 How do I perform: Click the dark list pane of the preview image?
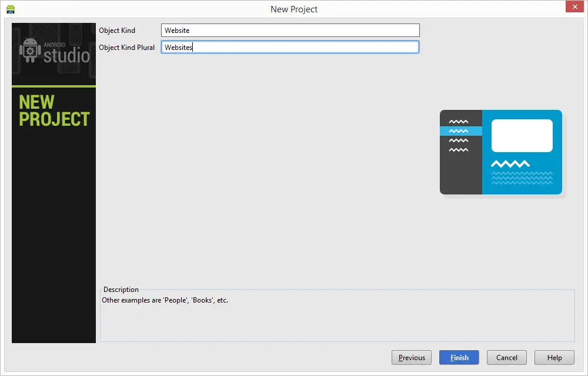tap(460, 170)
